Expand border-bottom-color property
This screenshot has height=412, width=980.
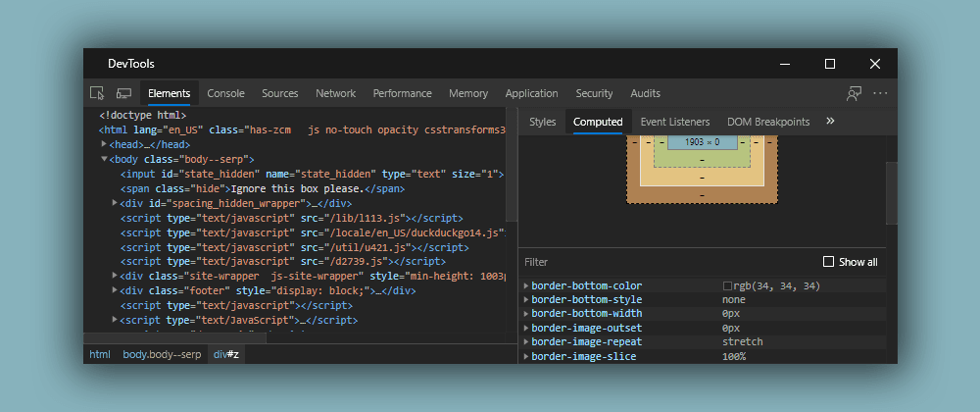pos(526,285)
